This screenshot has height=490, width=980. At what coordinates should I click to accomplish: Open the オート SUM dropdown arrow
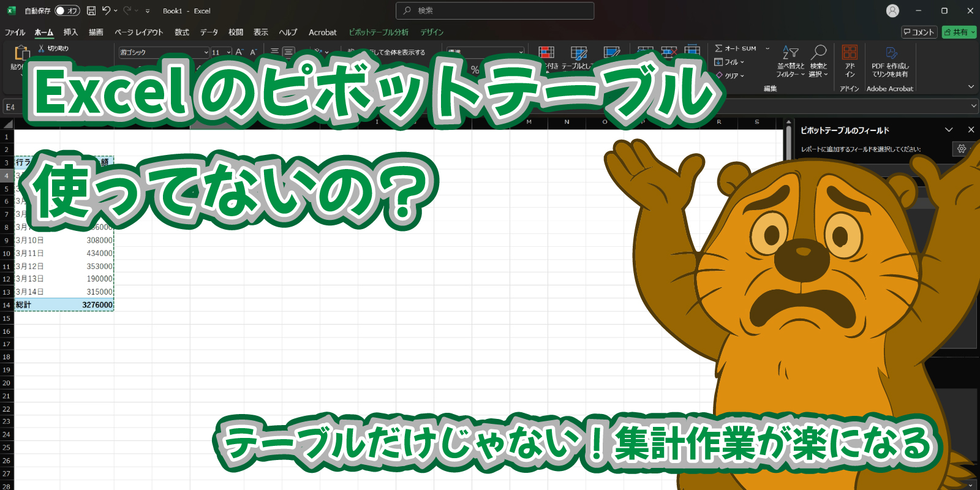point(767,48)
